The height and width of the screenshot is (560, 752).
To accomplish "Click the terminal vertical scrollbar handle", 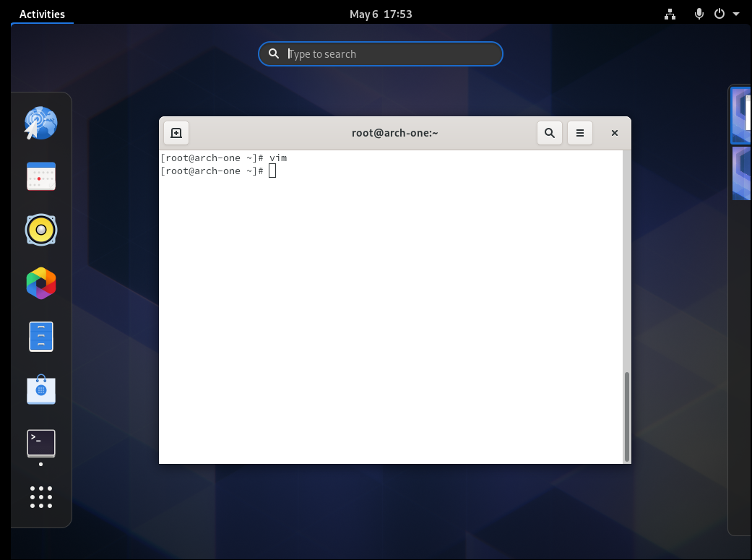I will click(x=626, y=416).
